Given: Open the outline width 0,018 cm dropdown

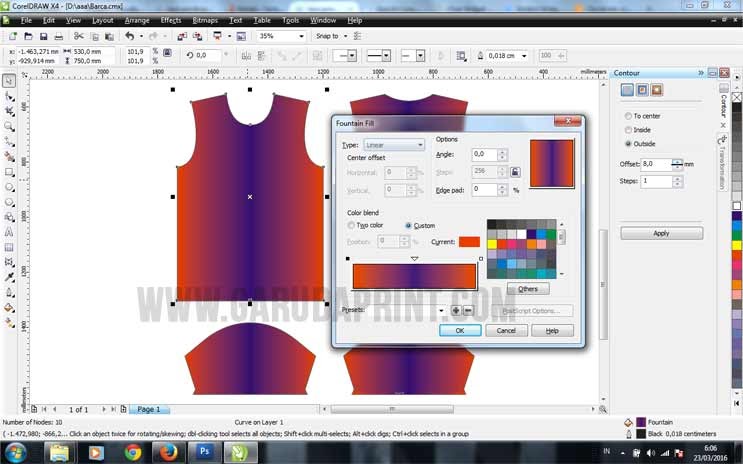Looking at the screenshot, I should (x=524, y=56).
